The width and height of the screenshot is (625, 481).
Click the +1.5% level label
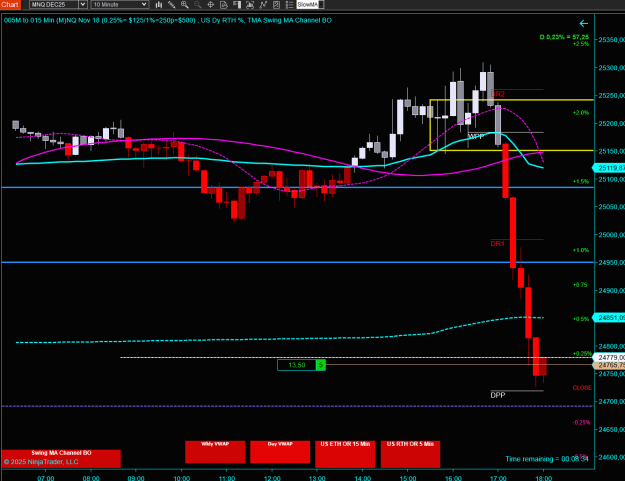click(581, 181)
